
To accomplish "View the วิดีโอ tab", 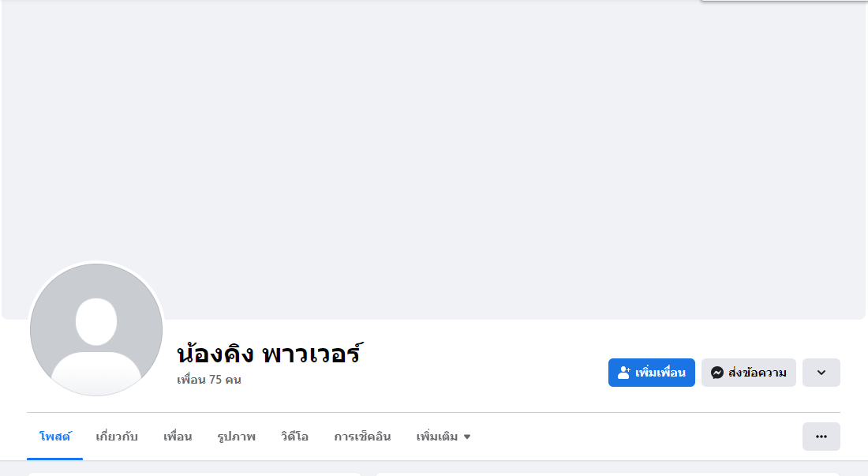I will (294, 437).
